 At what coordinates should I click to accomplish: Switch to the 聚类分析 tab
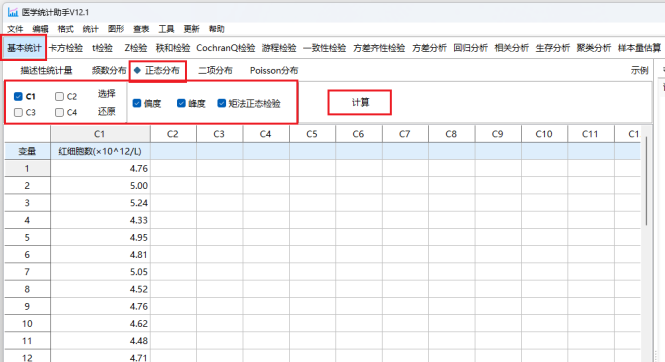click(594, 48)
